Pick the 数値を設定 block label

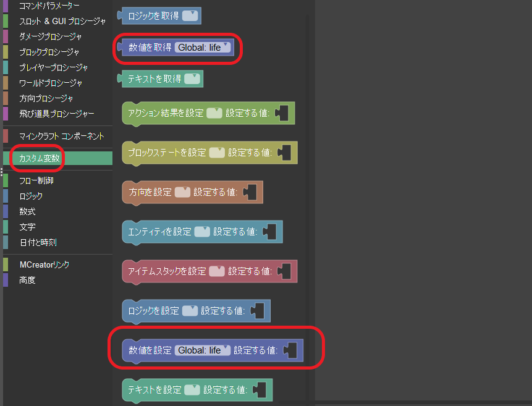(150, 350)
